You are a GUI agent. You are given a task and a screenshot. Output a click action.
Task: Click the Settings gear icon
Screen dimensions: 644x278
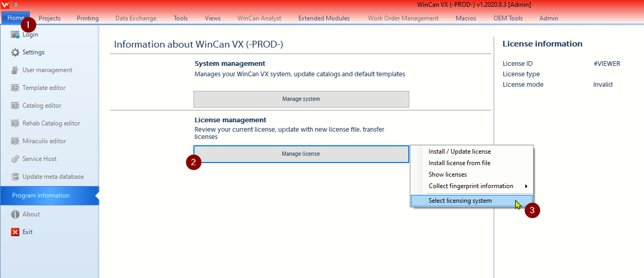[15, 52]
